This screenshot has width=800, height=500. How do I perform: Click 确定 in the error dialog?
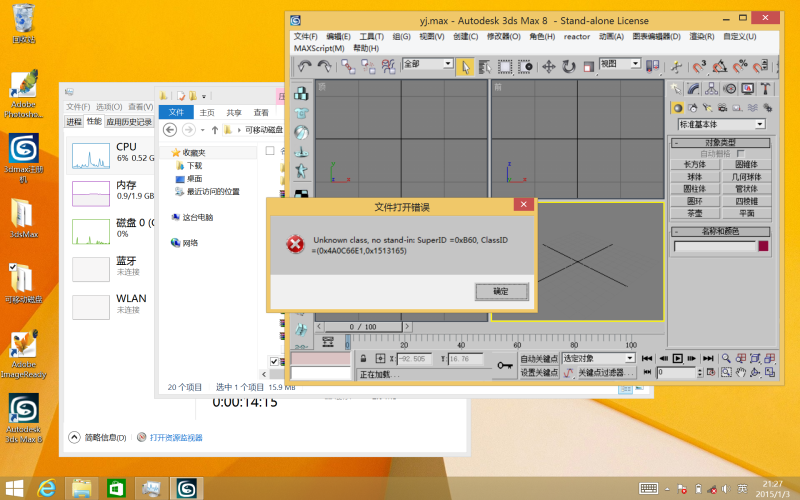pyautogui.click(x=501, y=291)
